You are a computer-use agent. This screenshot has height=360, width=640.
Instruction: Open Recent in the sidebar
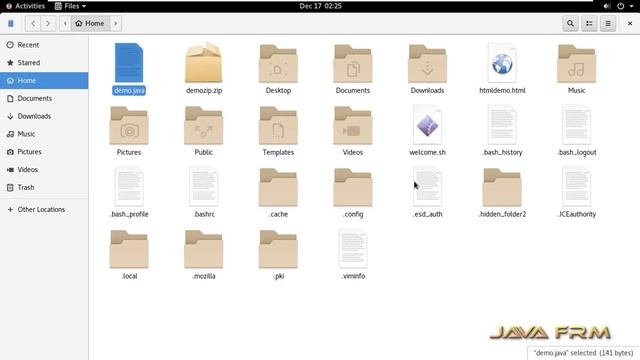coord(44,45)
